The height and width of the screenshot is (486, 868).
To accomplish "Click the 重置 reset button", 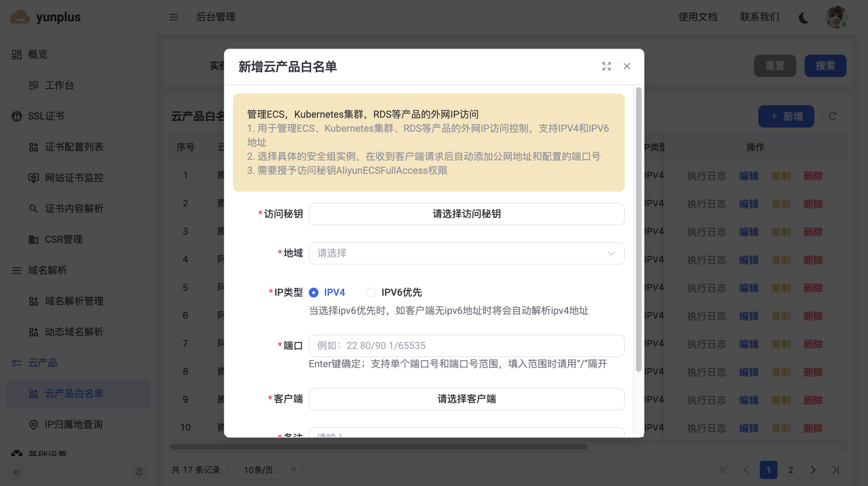I will pos(775,66).
